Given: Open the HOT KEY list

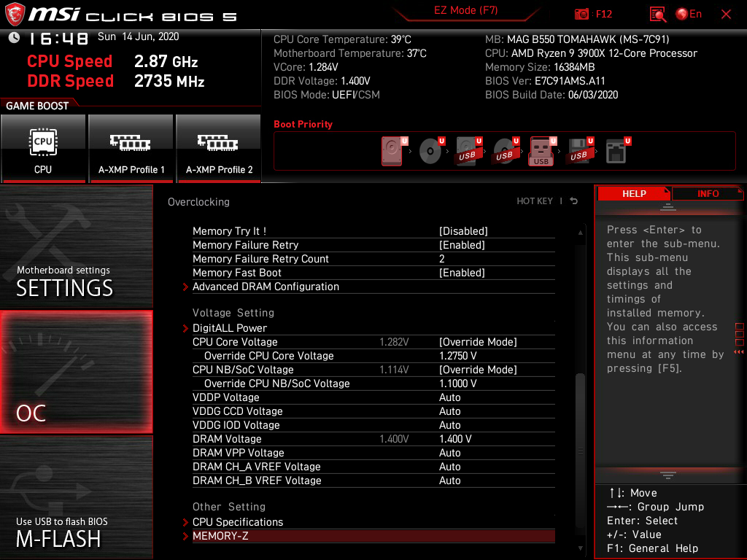Looking at the screenshot, I should [x=535, y=201].
